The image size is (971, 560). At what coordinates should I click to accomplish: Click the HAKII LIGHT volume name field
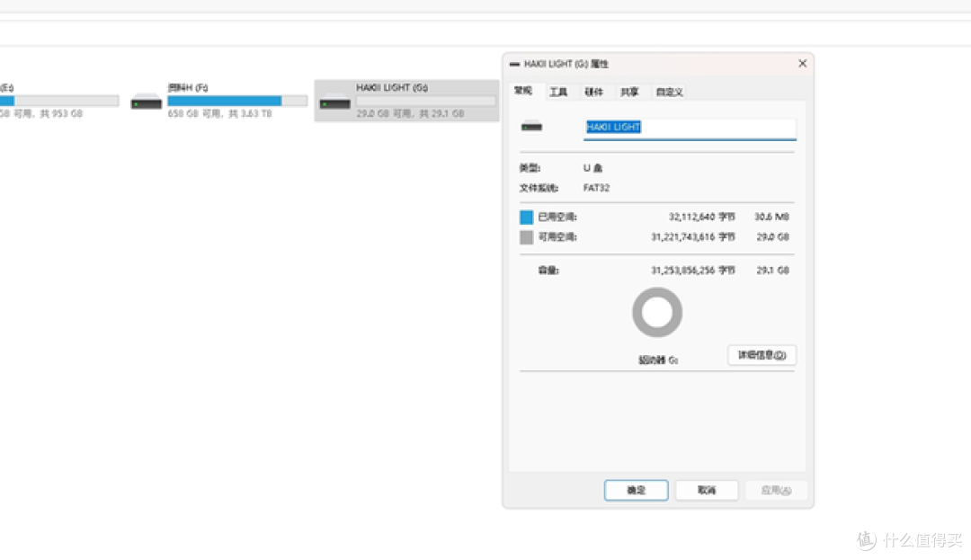[x=690, y=128]
